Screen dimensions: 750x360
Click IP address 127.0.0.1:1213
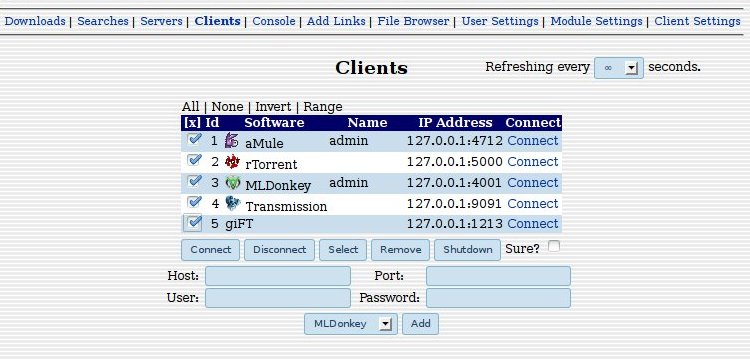click(x=455, y=224)
